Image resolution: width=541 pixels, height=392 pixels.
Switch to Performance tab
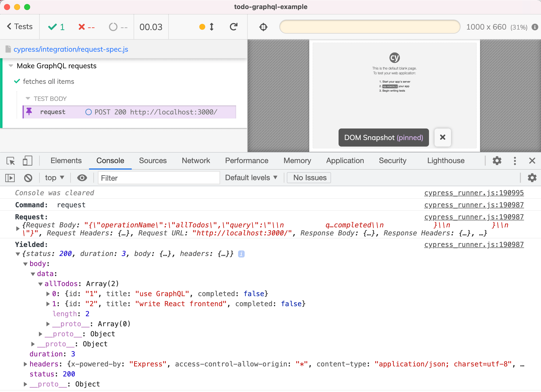click(x=247, y=161)
